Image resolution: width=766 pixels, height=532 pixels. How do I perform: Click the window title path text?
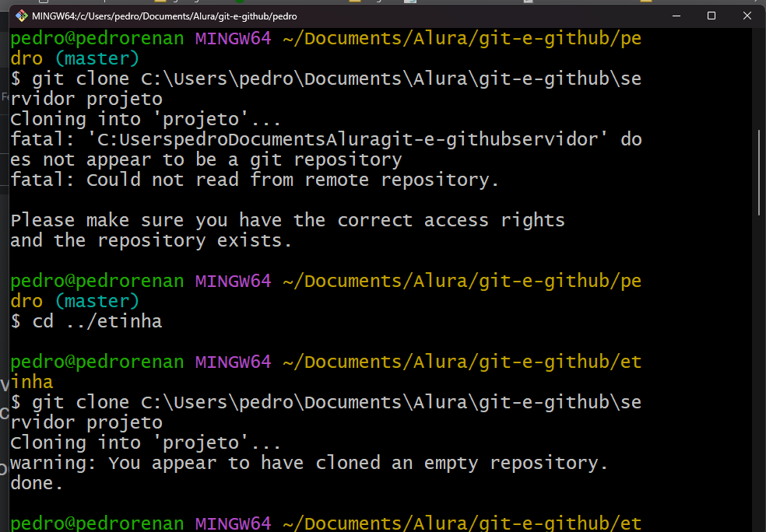pyautogui.click(x=164, y=16)
